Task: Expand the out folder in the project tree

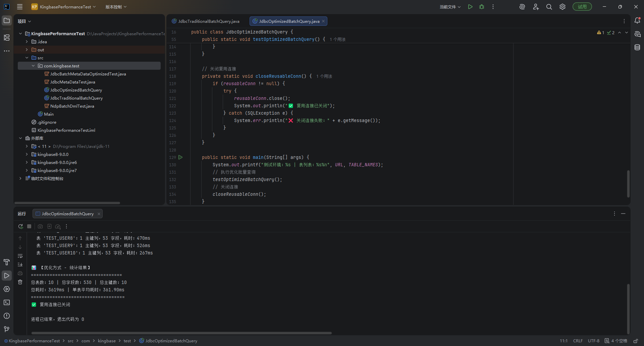Action: (27, 50)
